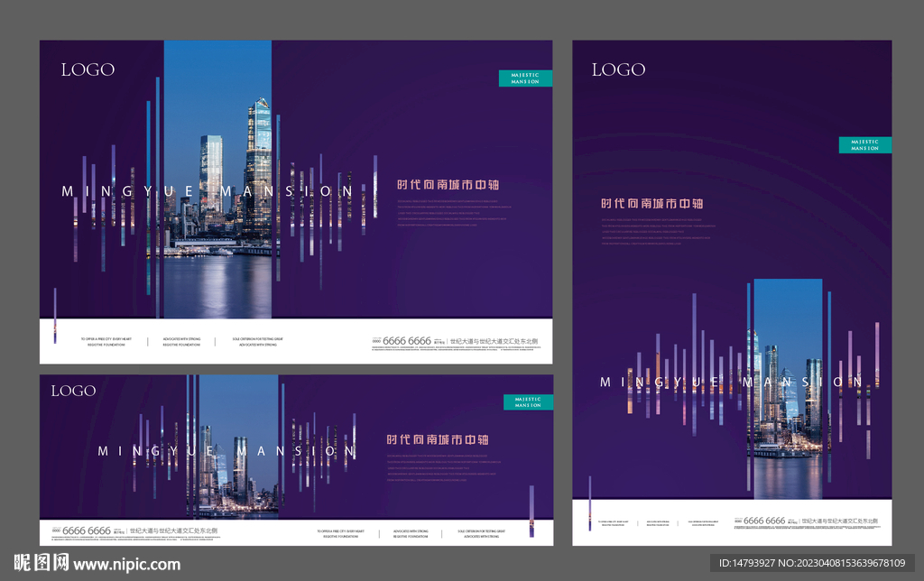This screenshot has width=924, height=581.
Task: Select the teal MAJESTIC MANSION badge on the bottom-left banner
Action: pos(528,401)
